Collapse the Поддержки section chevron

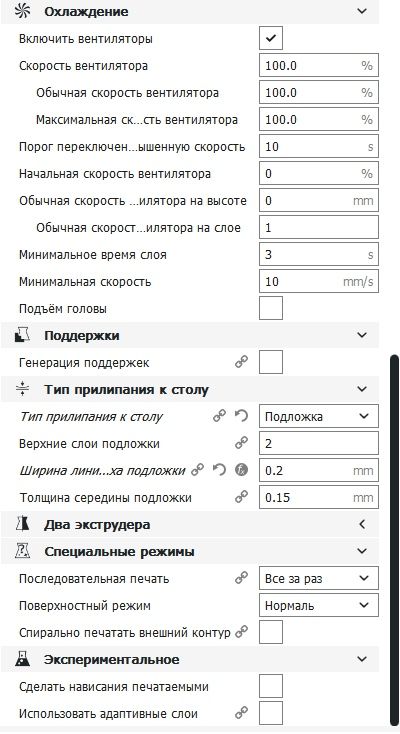coord(362,335)
